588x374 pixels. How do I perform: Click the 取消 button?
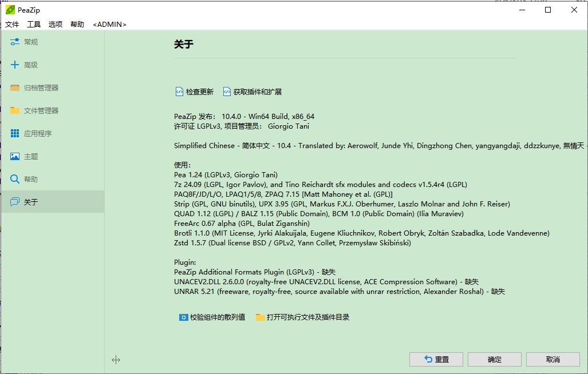[x=553, y=359]
